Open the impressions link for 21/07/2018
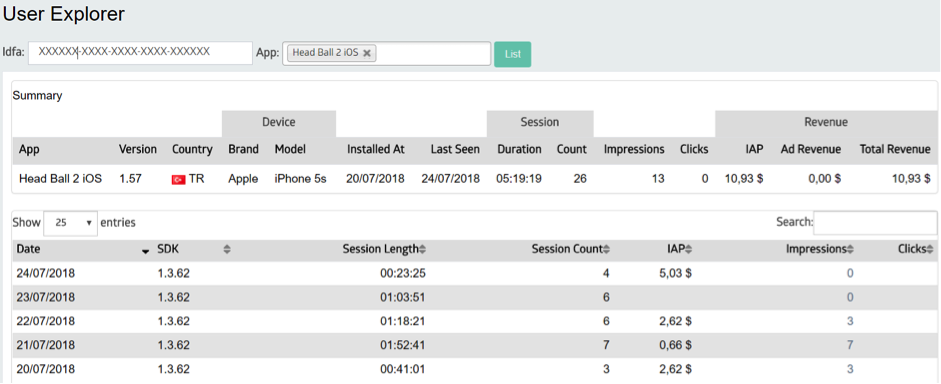 pyautogui.click(x=850, y=345)
